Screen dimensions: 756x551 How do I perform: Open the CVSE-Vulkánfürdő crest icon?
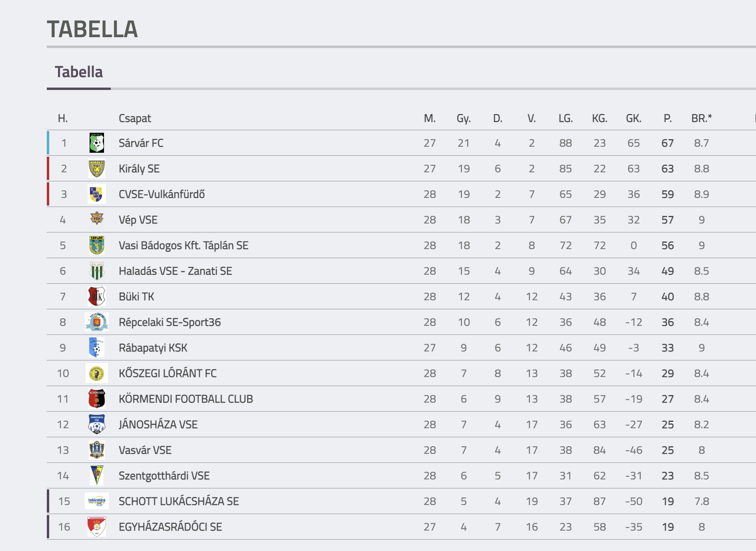(96, 194)
